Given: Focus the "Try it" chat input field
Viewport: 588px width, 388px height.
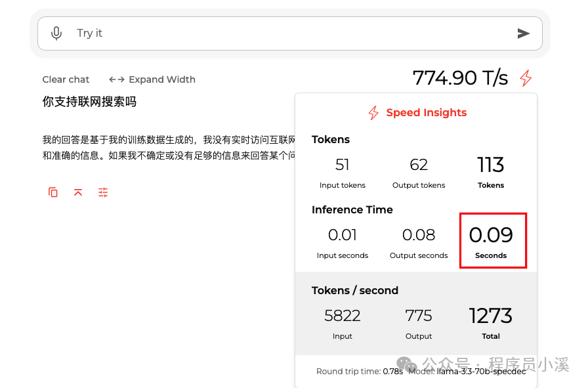Looking at the screenshot, I should [x=290, y=33].
